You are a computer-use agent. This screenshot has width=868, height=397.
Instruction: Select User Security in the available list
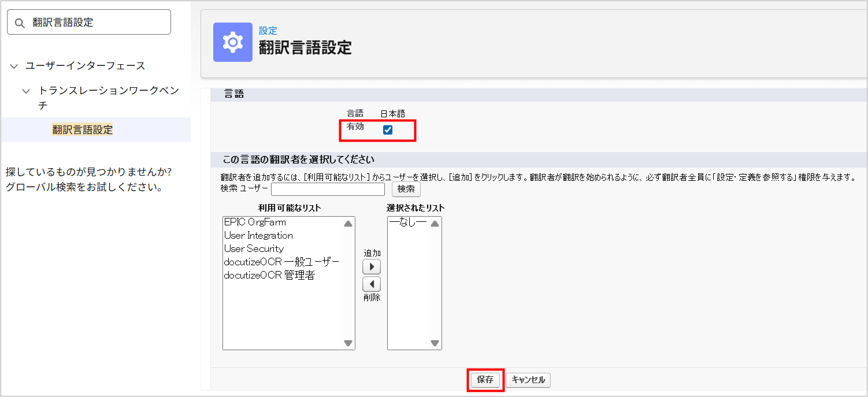pyautogui.click(x=254, y=248)
